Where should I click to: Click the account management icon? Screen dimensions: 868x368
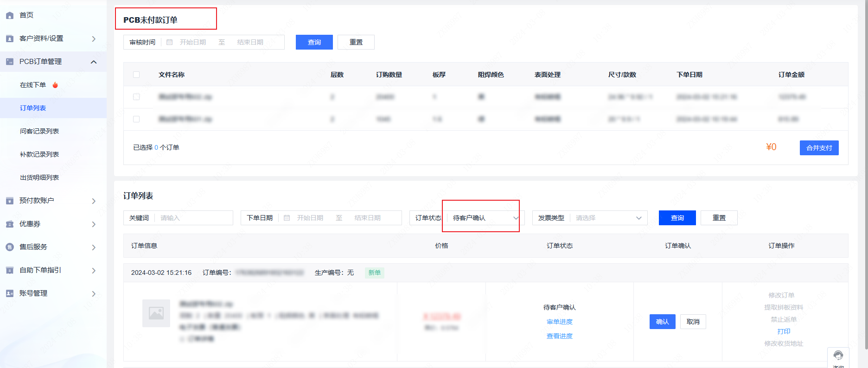[x=10, y=293]
